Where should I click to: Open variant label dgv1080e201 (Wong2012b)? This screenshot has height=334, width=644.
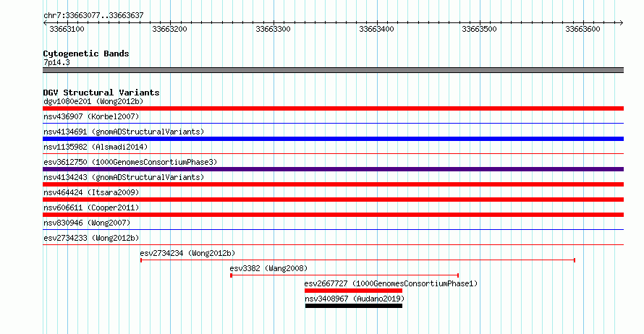[x=93, y=101]
